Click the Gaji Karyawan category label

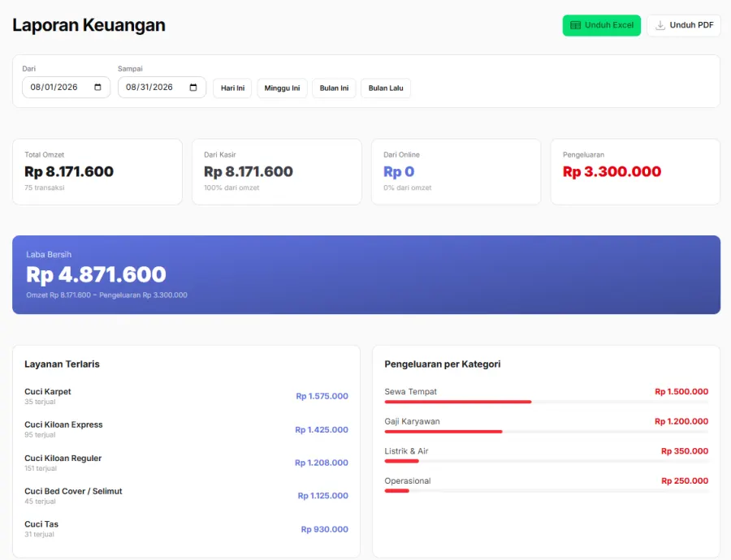pos(412,421)
